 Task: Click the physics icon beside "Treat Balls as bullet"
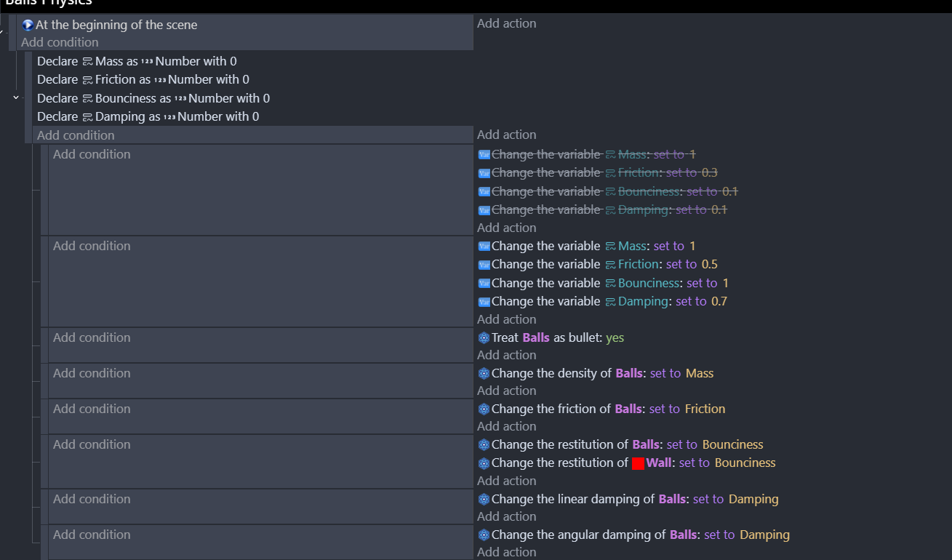pyautogui.click(x=484, y=338)
